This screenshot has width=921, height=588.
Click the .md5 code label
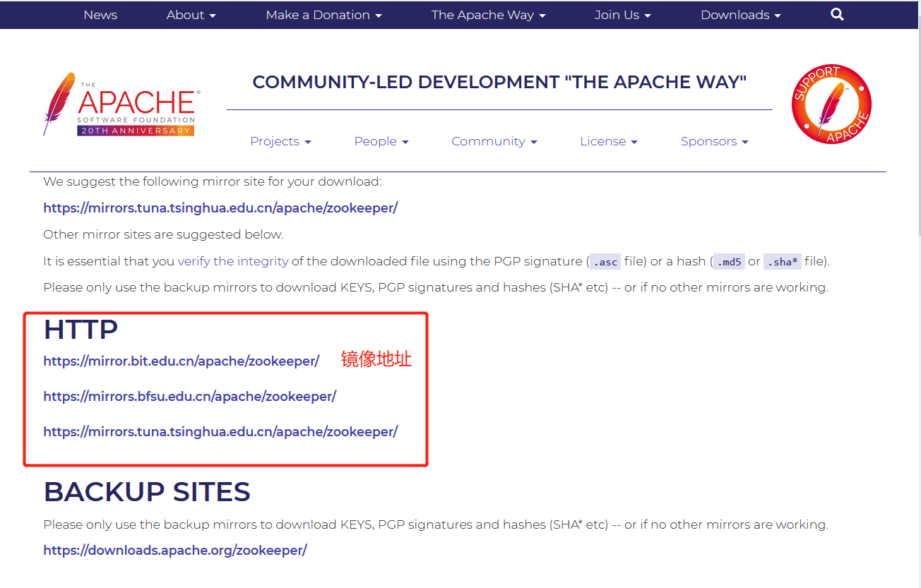coord(729,262)
